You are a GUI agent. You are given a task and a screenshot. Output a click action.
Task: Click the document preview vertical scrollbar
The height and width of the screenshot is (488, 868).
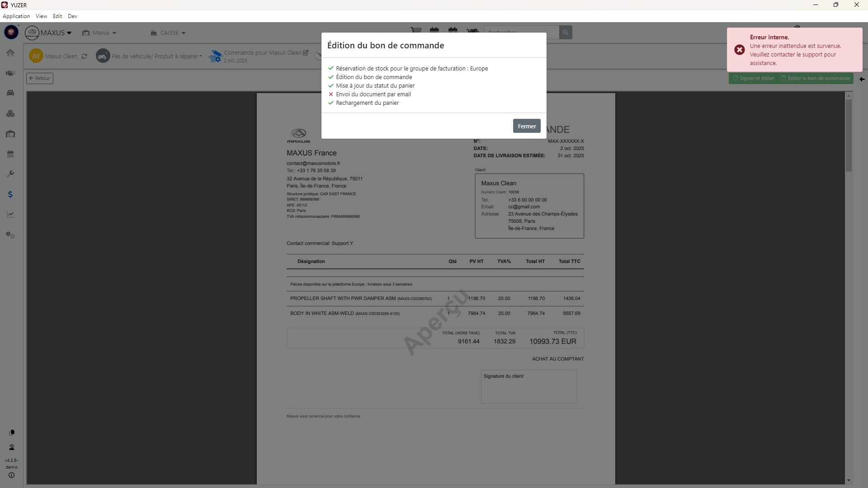click(x=849, y=136)
